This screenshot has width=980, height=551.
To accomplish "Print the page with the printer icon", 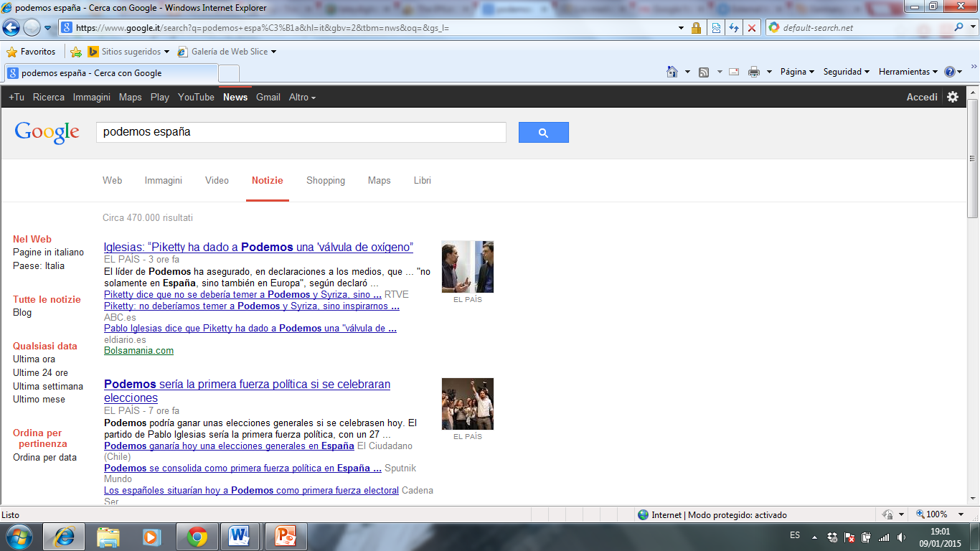I will pos(754,72).
